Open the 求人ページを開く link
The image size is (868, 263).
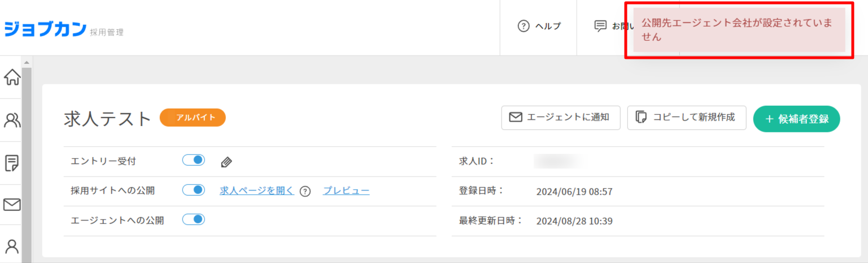pyautogui.click(x=257, y=191)
